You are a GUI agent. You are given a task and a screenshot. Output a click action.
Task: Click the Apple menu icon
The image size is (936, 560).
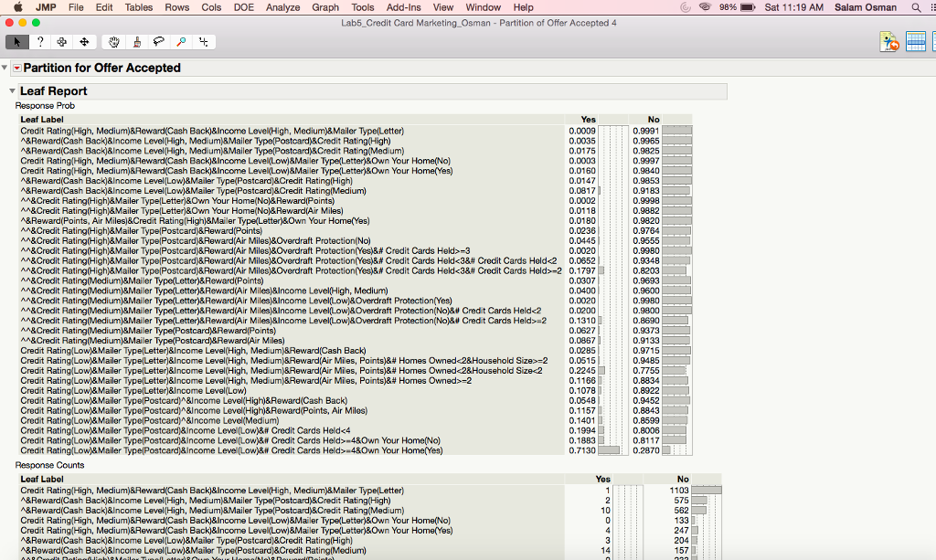click(x=18, y=7)
